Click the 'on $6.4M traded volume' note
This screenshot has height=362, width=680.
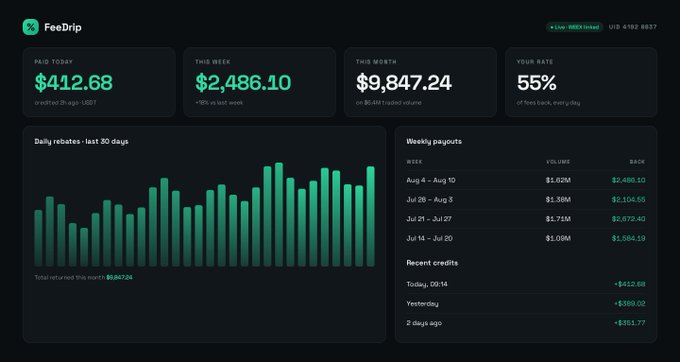tap(389, 103)
